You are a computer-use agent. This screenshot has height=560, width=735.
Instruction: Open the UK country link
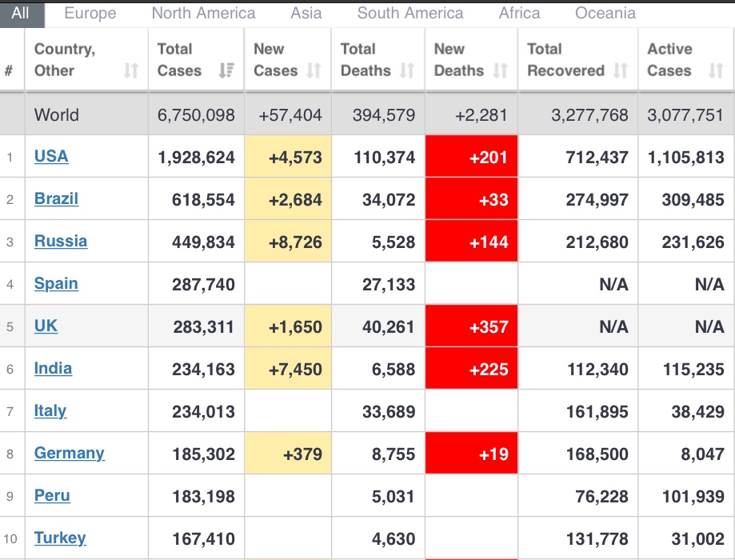click(46, 326)
